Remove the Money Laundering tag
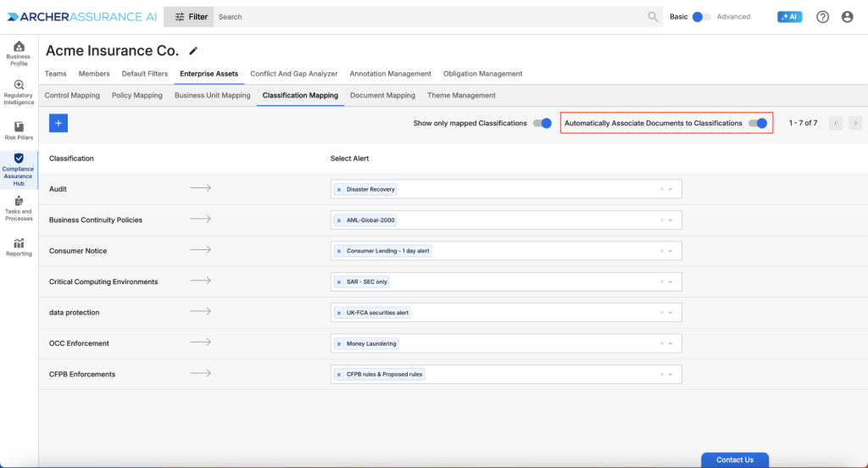 [x=339, y=344]
